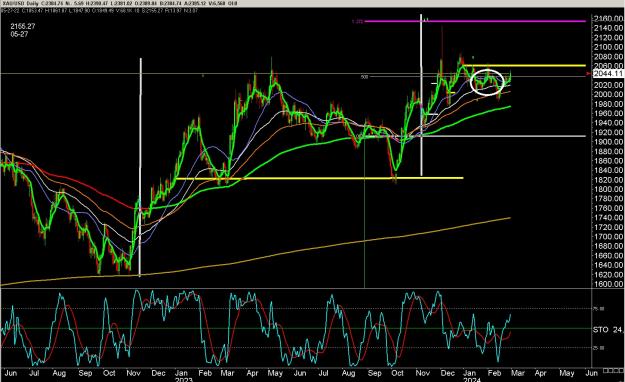Click the small square boxes beside Jun 2024
The width and height of the screenshot is (625, 382).
(x=612, y=371)
